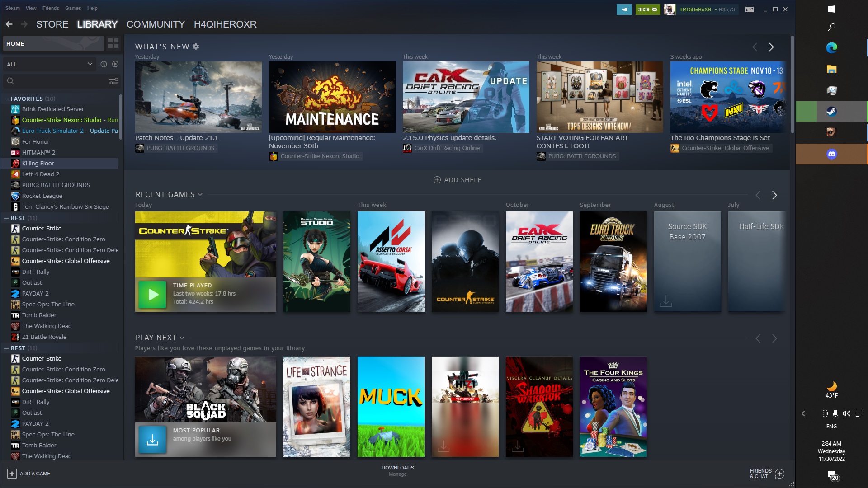Open Friends & Chat plus icon

(x=779, y=474)
